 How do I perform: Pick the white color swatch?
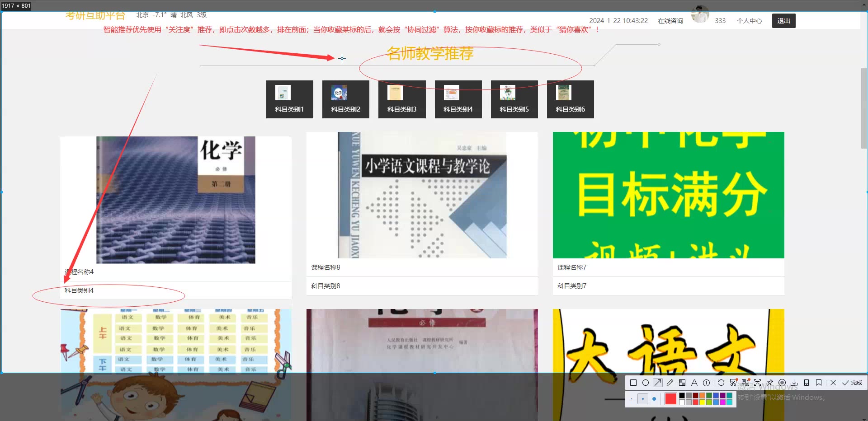pos(682,402)
